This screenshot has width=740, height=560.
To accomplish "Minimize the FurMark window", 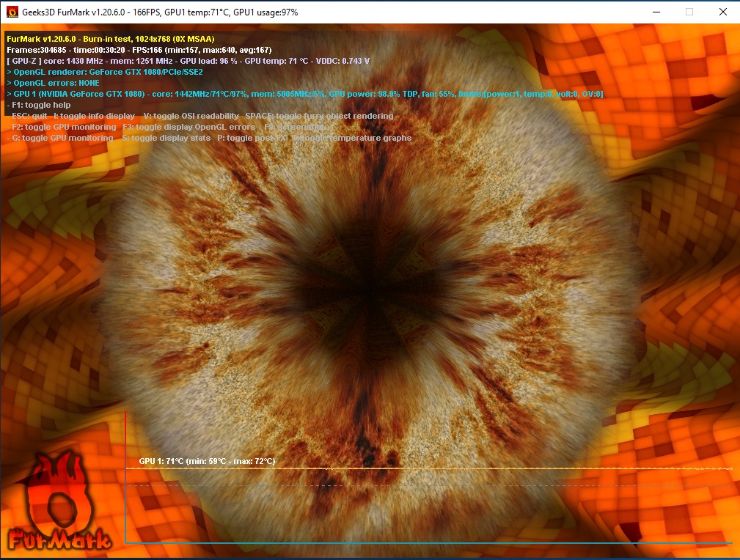I will point(655,12).
